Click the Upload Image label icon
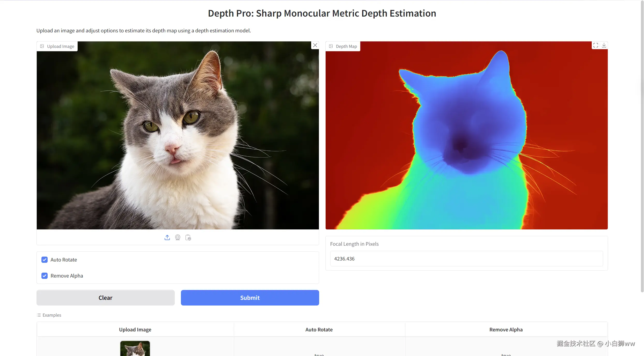 click(42, 46)
